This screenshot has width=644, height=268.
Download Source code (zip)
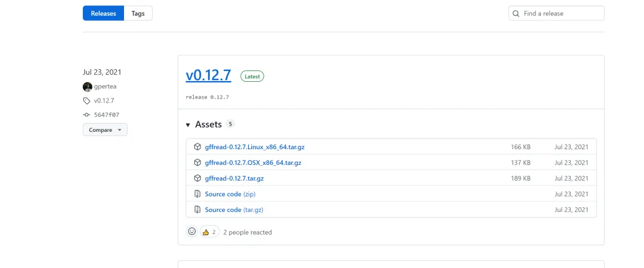pos(230,194)
